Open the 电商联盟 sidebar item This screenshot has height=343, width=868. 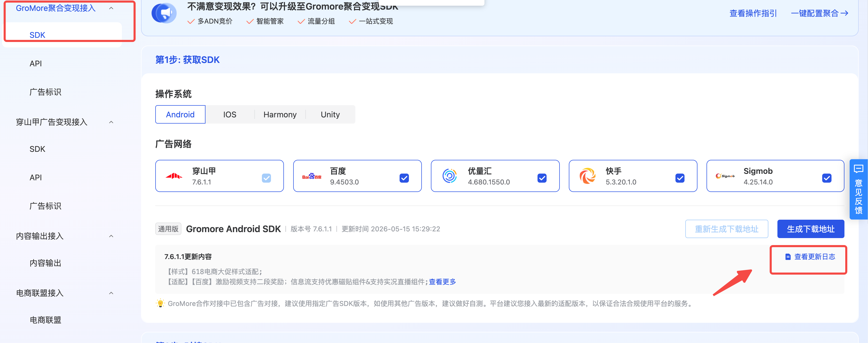click(x=46, y=320)
